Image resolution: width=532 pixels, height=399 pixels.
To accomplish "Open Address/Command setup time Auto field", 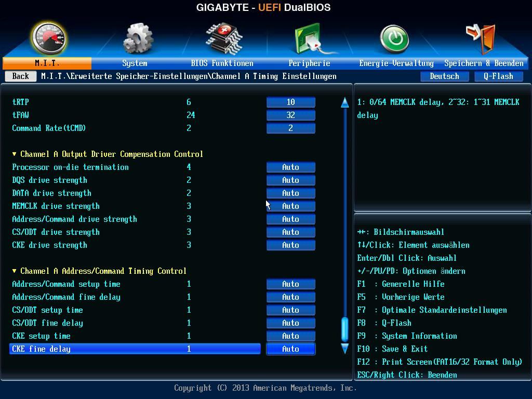I will point(291,284).
